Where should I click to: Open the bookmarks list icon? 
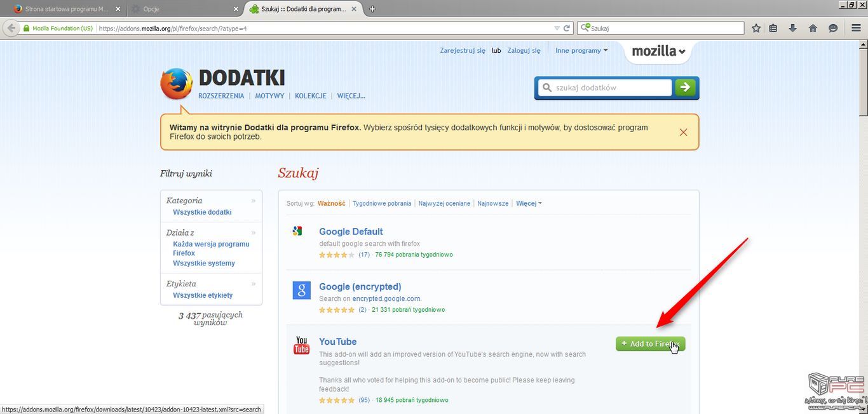tap(773, 28)
